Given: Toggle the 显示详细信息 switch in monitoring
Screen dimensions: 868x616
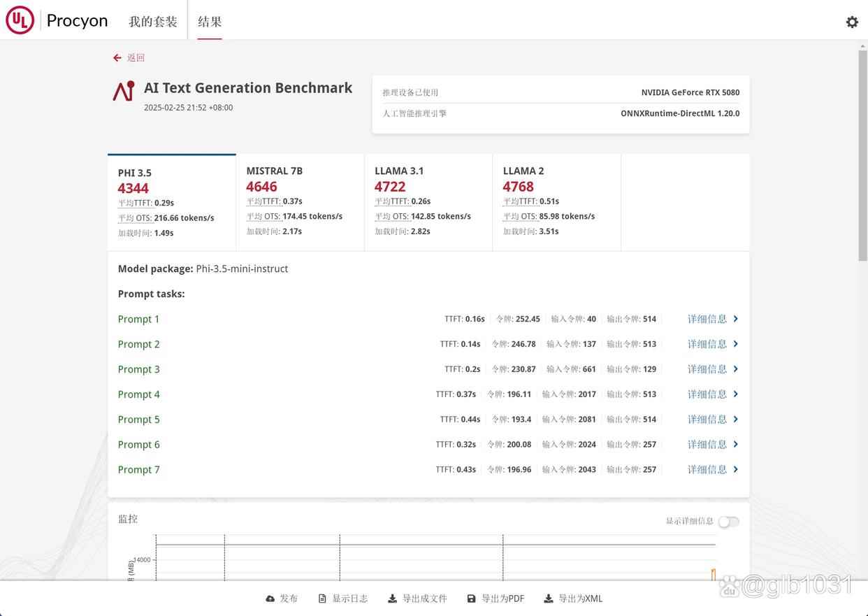Looking at the screenshot, I should [728, 522].
